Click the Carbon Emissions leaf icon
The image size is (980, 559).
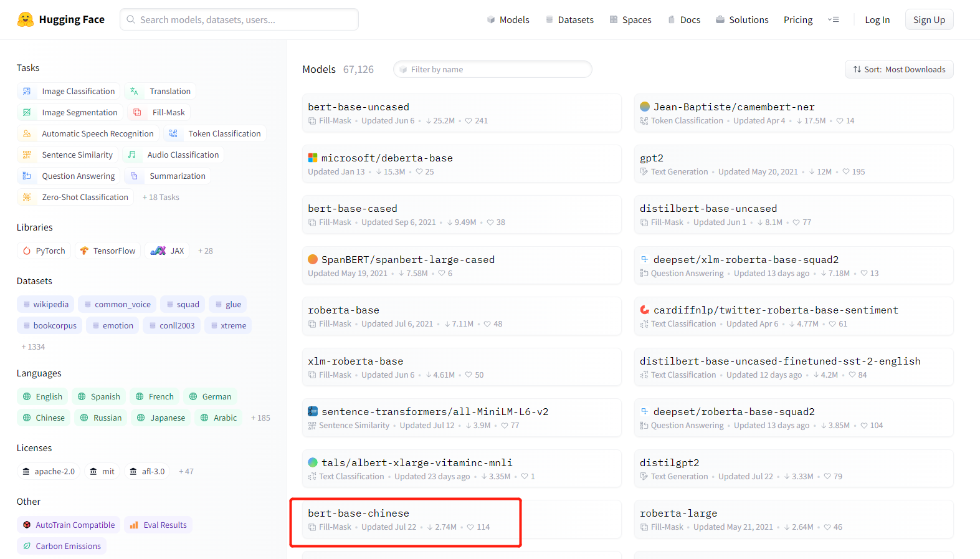[x=27, y=547]
